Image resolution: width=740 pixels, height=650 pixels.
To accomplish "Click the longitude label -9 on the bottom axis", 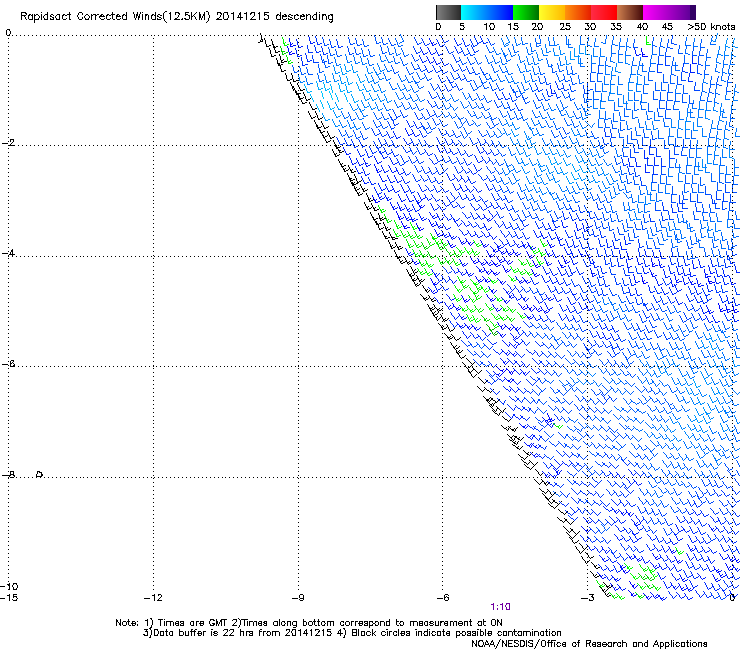I will click(298, 598).
